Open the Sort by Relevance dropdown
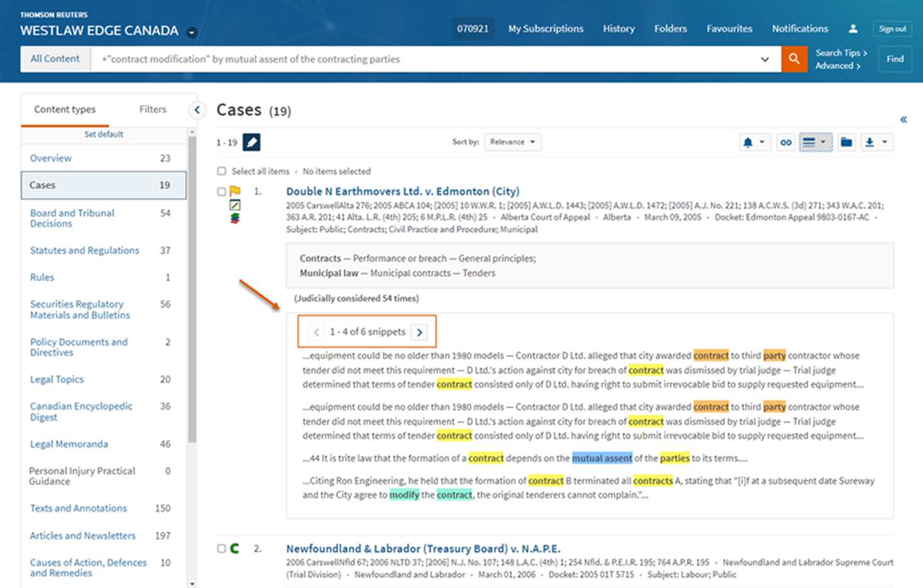 tap(512, 142)
